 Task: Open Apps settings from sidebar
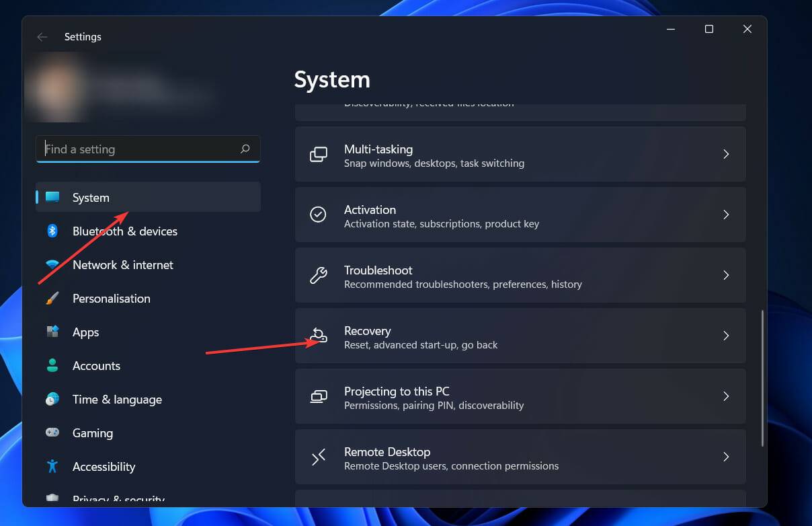85,332
